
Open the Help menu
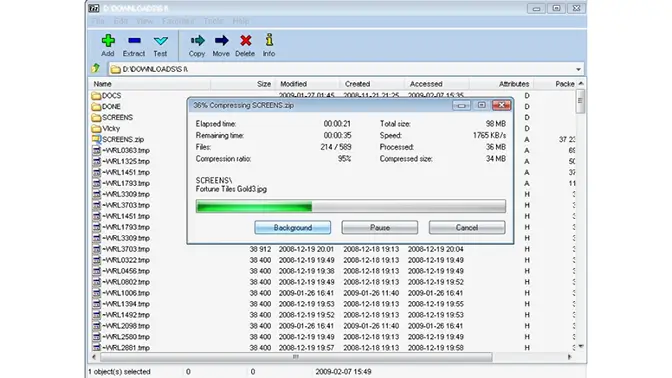tap(241, 21)
